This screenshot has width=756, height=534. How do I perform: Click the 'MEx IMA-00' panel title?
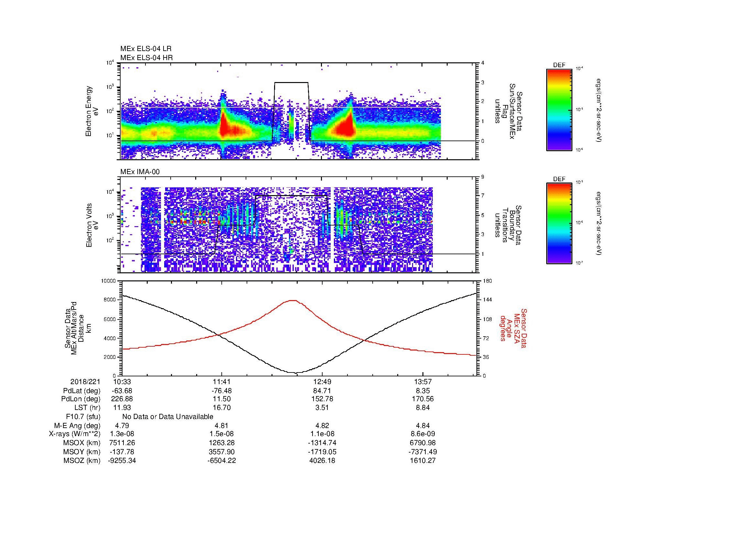[140, 172]
